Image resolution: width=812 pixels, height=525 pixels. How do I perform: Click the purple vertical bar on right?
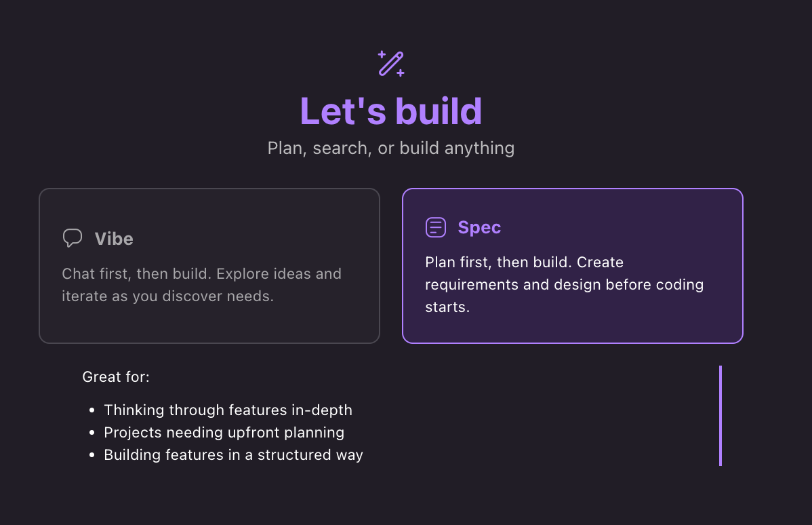coord(720,416)
